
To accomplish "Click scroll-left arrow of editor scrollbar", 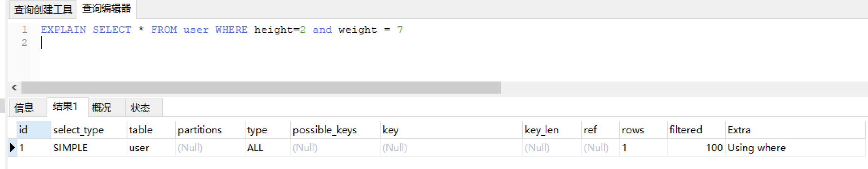I will [15, 88].
